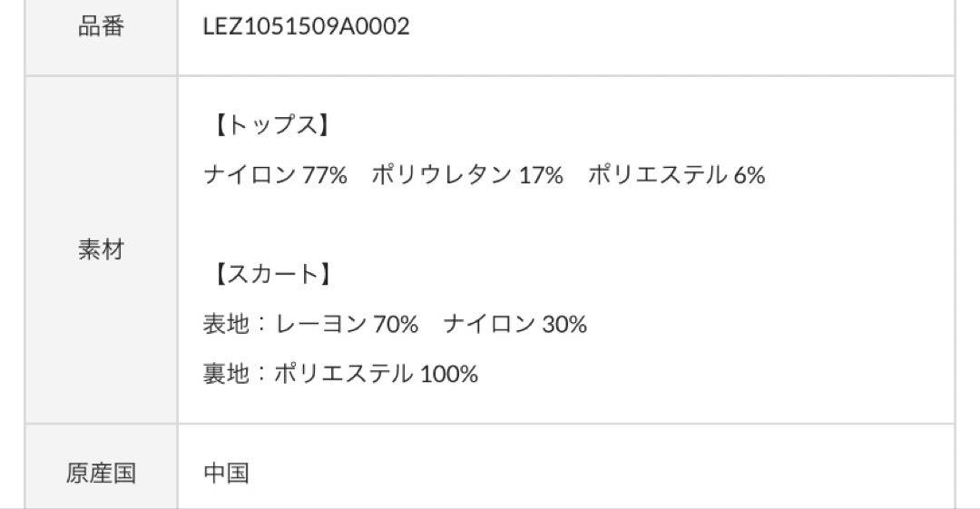
Task: Click the 中国 country value
Action: [x=226, y=473]
